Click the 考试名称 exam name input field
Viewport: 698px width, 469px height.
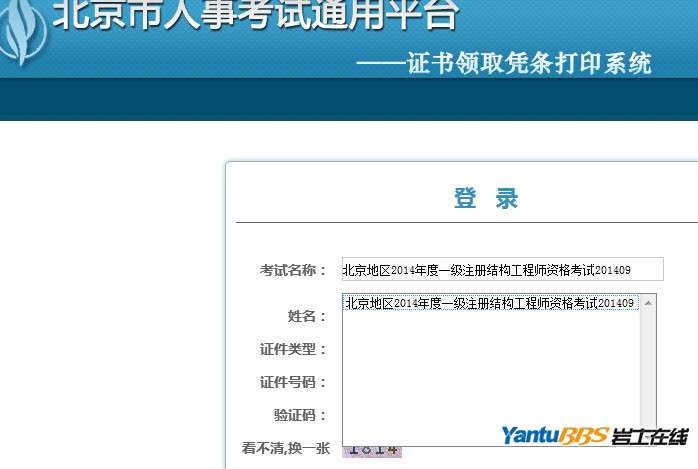pos(501,270)
